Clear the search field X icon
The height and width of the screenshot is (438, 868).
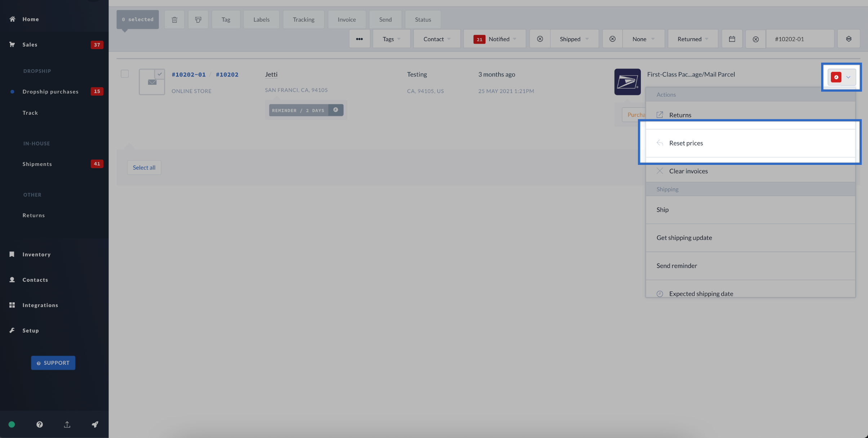tap(756, 39)
